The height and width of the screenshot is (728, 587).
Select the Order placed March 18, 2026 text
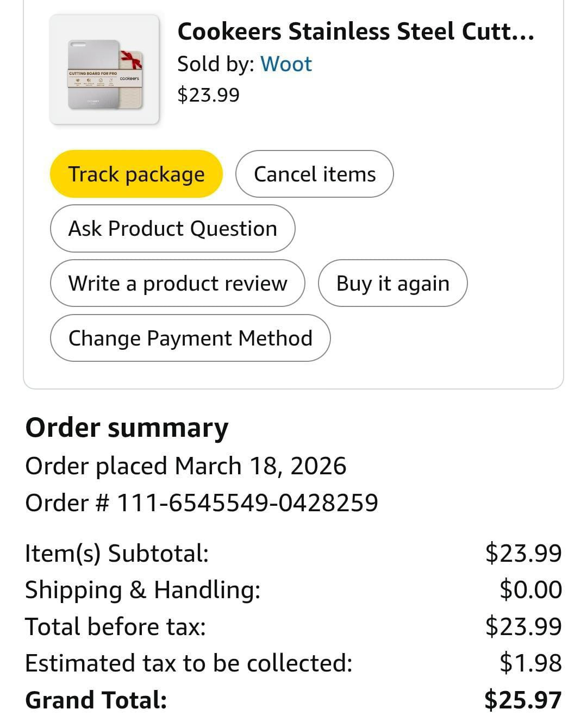(185, 466)
